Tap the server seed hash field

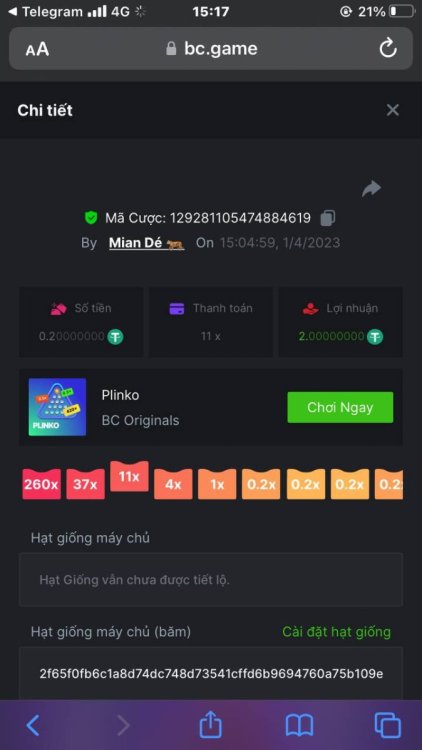coord(211,674)
